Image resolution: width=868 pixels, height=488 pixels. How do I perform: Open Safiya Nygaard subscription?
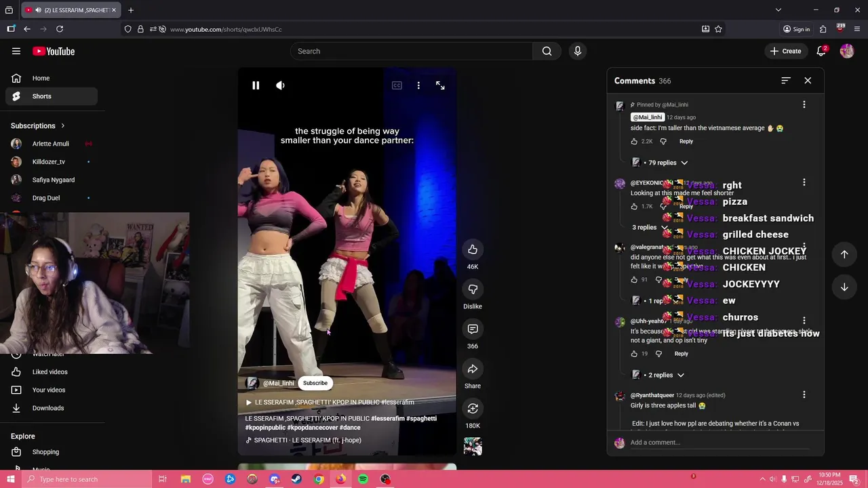(52, 180)
